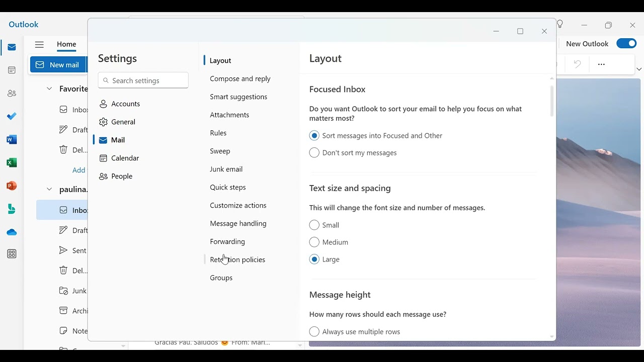Click the Drafts pencil icon under Favorites

[63, 130]
